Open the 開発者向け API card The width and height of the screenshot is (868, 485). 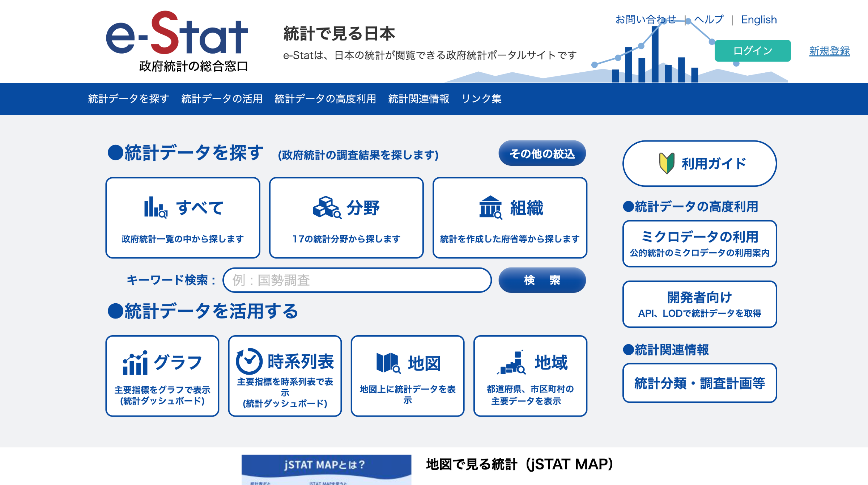point(699,304)
